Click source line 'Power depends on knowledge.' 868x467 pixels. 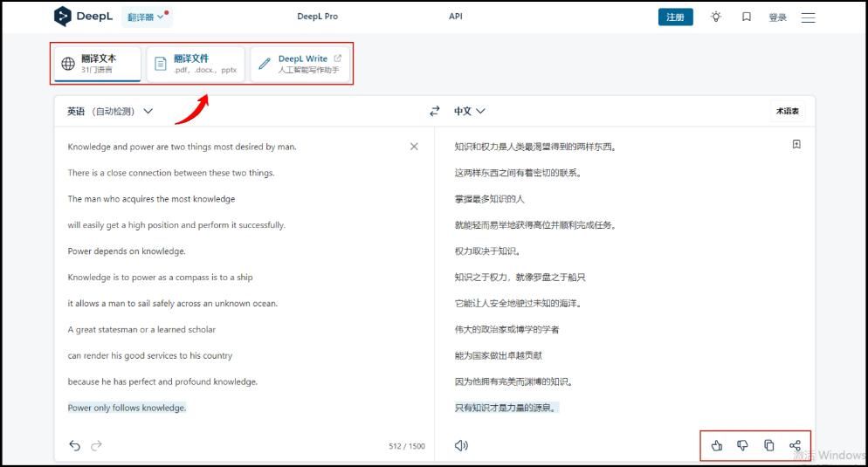[x=127, y=251]
